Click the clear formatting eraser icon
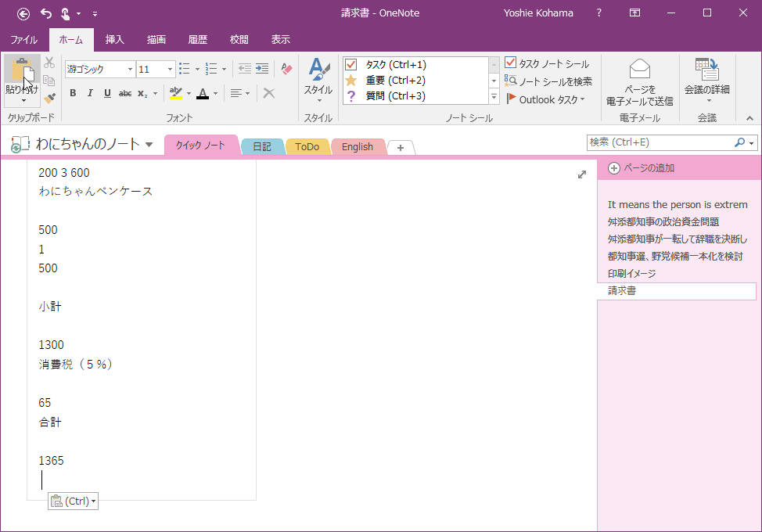Screen dimensions: 762x532 pyautogui.click(x=286, y=69)
